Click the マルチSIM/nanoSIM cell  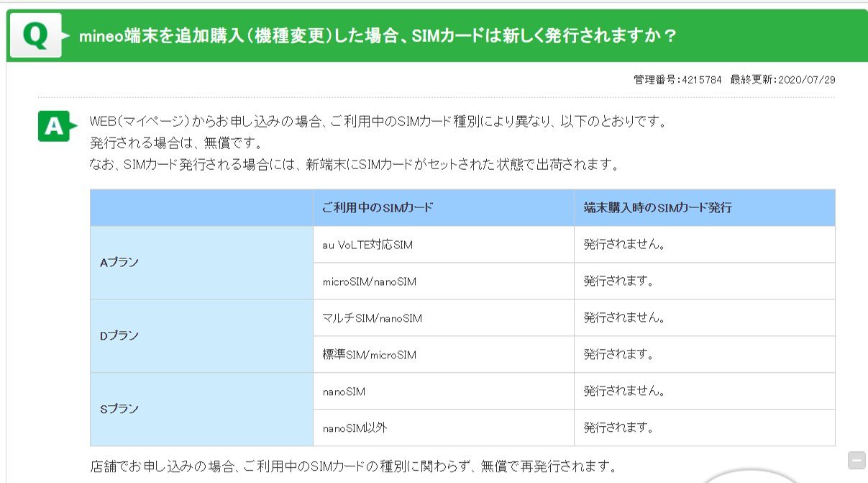click(x=444, y=318)
